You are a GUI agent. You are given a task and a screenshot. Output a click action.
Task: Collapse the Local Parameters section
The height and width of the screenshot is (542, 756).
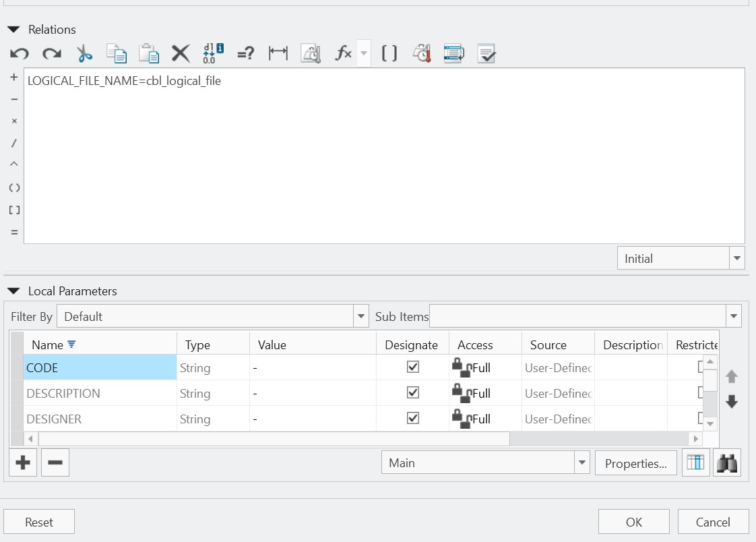[x=14, y=291]
